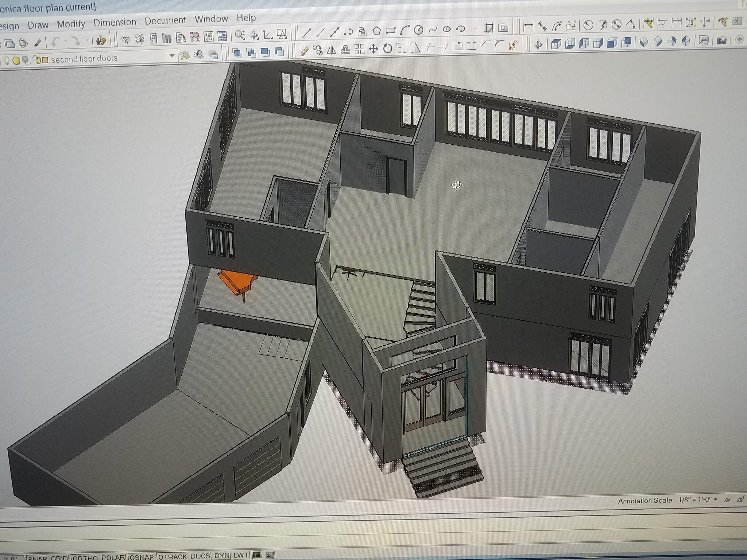747x560 pixels.
Task: Open the 3D Orbit tool
Action: click(538, 45)
